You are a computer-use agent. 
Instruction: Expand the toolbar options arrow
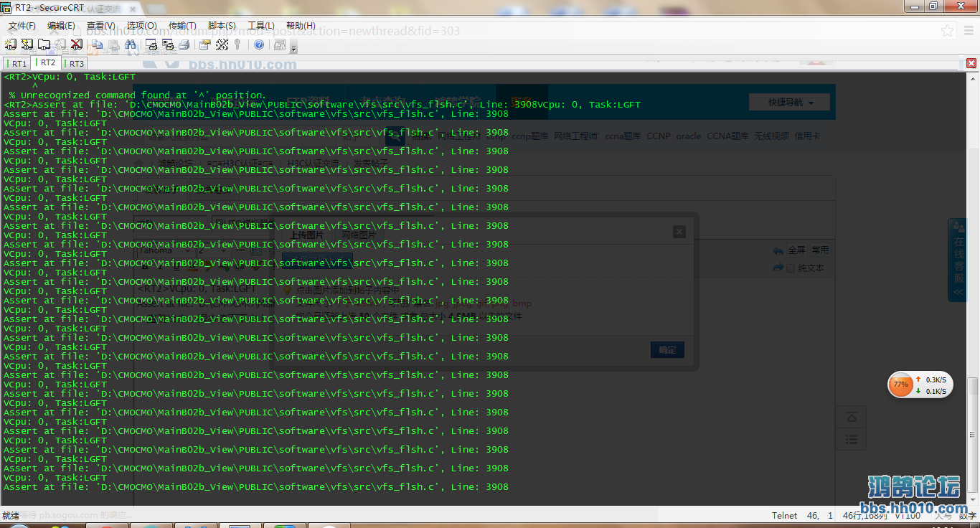pyautogui.click(x=293, y=48)
